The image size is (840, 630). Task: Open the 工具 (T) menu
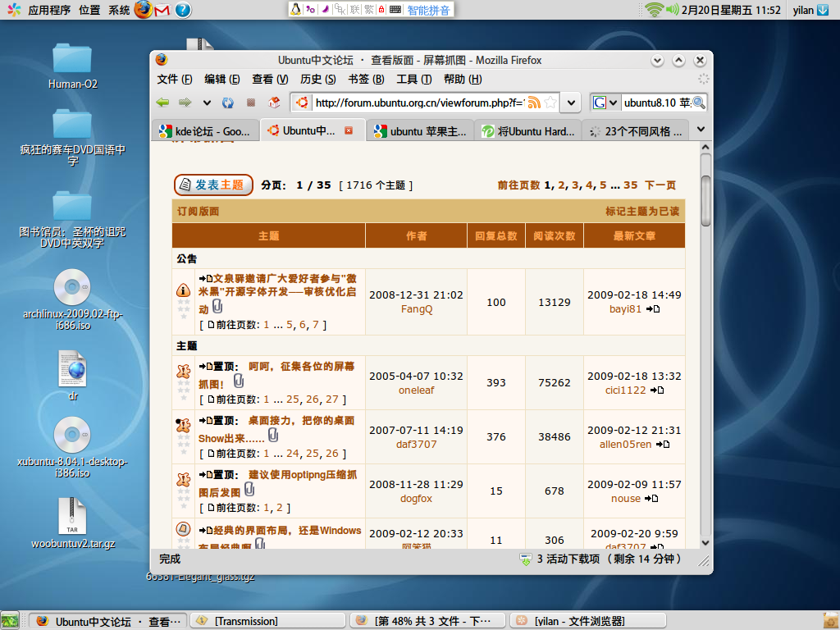[x=414, y=80]
